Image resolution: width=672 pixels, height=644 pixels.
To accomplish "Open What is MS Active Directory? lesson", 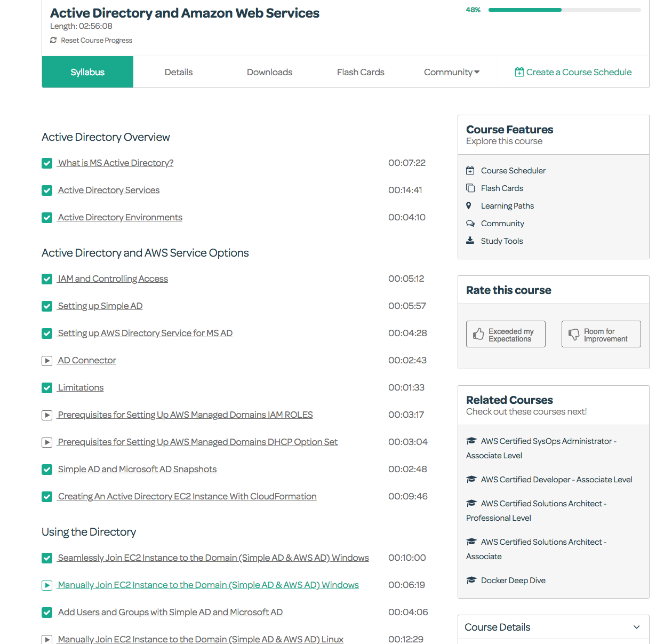I will [116, 163].
